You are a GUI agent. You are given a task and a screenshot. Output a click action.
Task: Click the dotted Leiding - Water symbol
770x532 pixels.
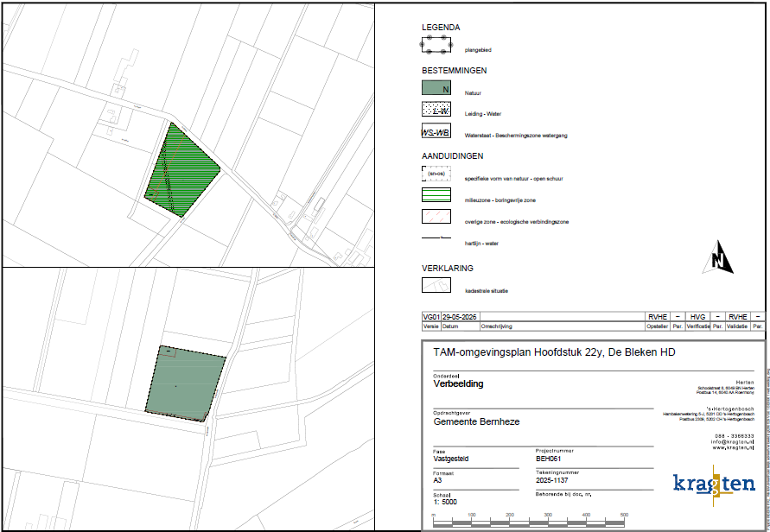click(436, 109)
